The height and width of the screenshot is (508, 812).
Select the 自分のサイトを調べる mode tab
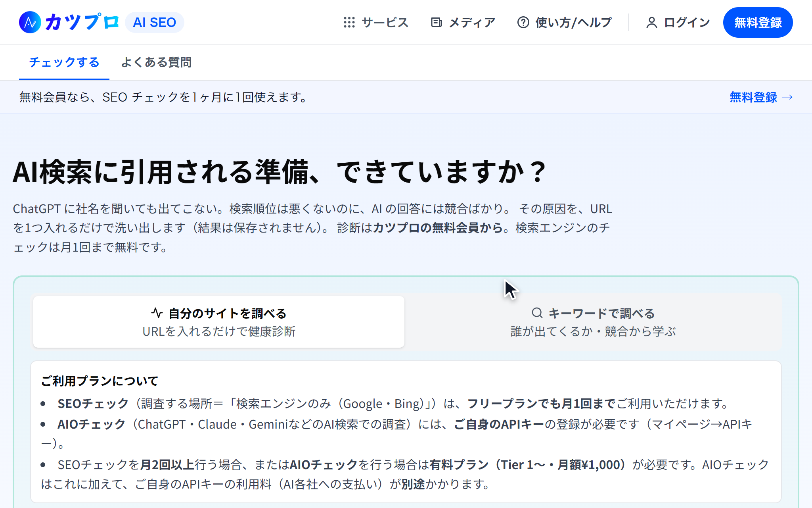(x=219, y=322)
